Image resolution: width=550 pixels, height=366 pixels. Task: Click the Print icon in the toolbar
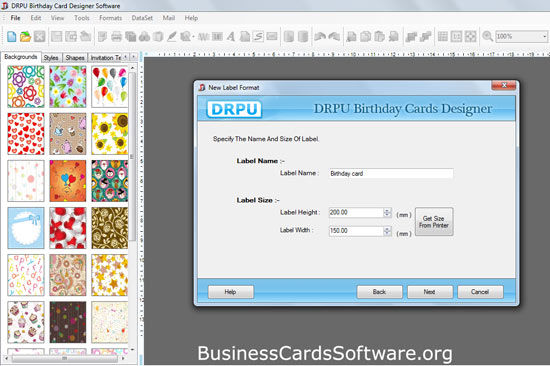[116, 36]
